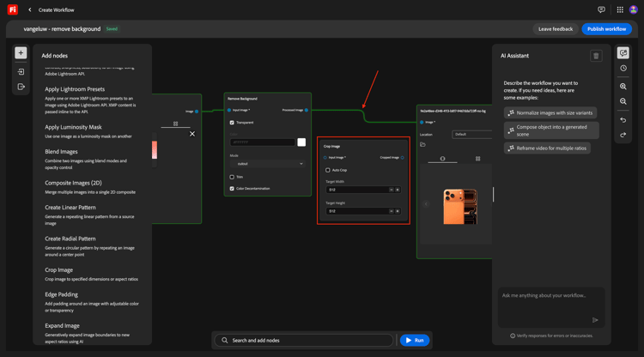The image size is (644, 357).
Task: Choose Normalize images with size variants
Action: 550,112
